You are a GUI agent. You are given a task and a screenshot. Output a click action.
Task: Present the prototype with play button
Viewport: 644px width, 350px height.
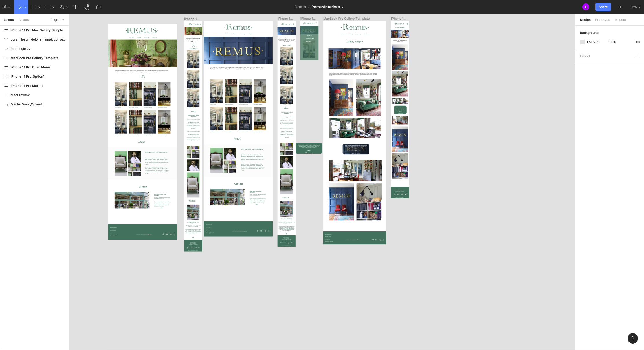click(620, 7)
